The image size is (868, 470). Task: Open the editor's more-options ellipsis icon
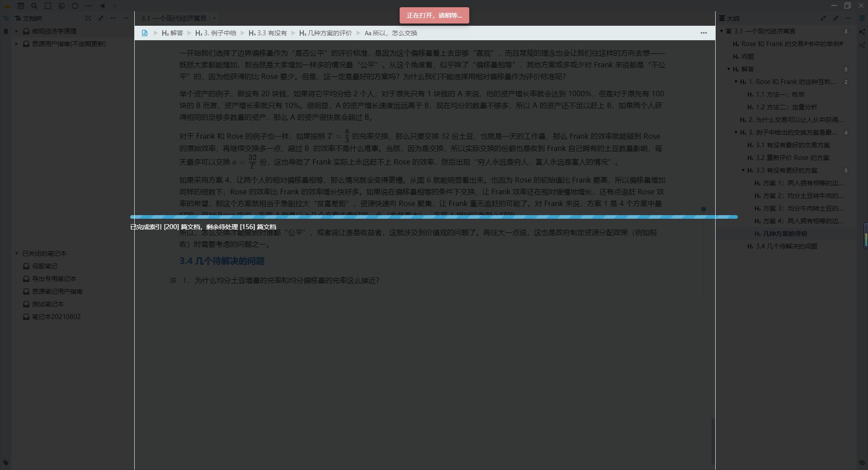point(703,33)
